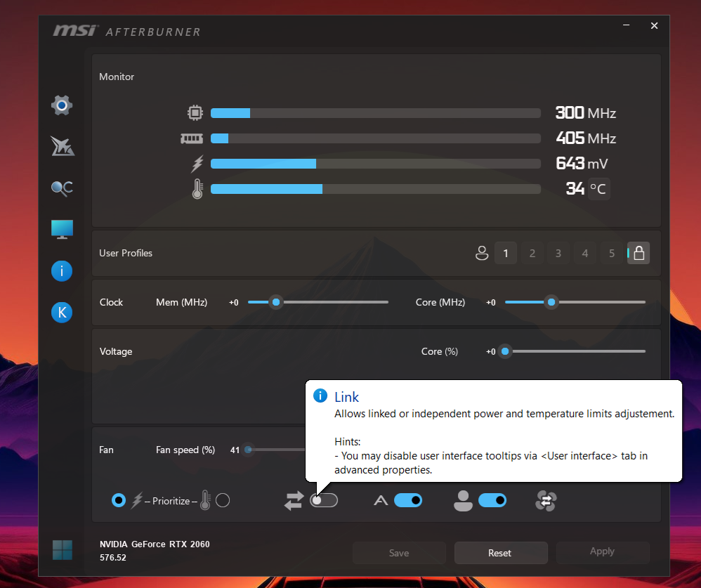Click the Voltage Core (%) slider handle
The image size is (701, 588).
tap(505, 351)
